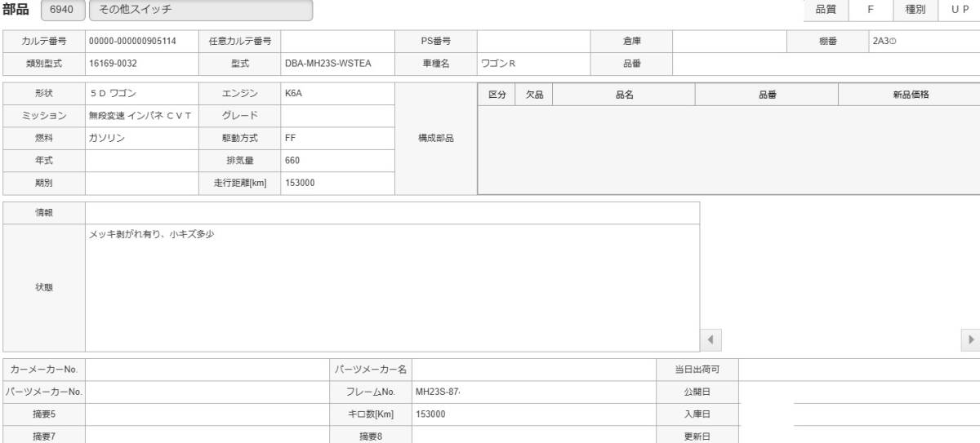Image resolution: width=980 pixels, height=443 pixels.
Task: Click the 状態 label cell
Action: point(44,288)
